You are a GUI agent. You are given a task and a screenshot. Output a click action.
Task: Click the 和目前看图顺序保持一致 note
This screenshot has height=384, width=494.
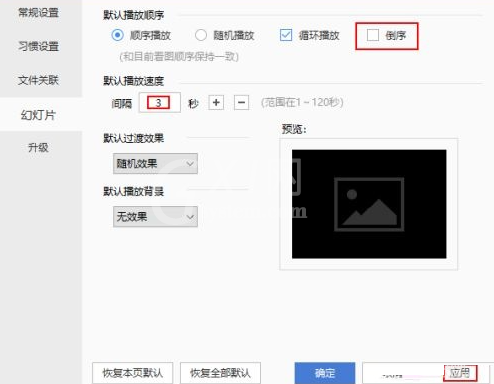pyautogui.click(x=179, y=57)
